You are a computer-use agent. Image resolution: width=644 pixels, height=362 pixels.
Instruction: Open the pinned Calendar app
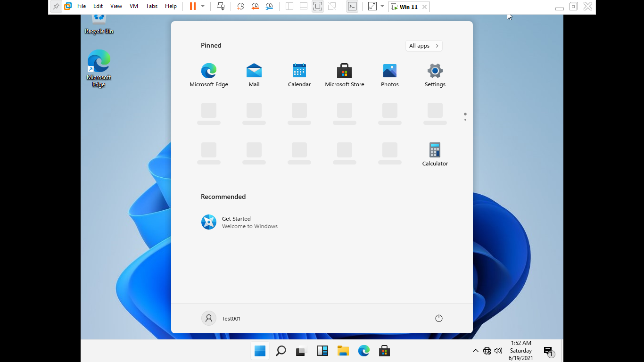click(299, 75)
